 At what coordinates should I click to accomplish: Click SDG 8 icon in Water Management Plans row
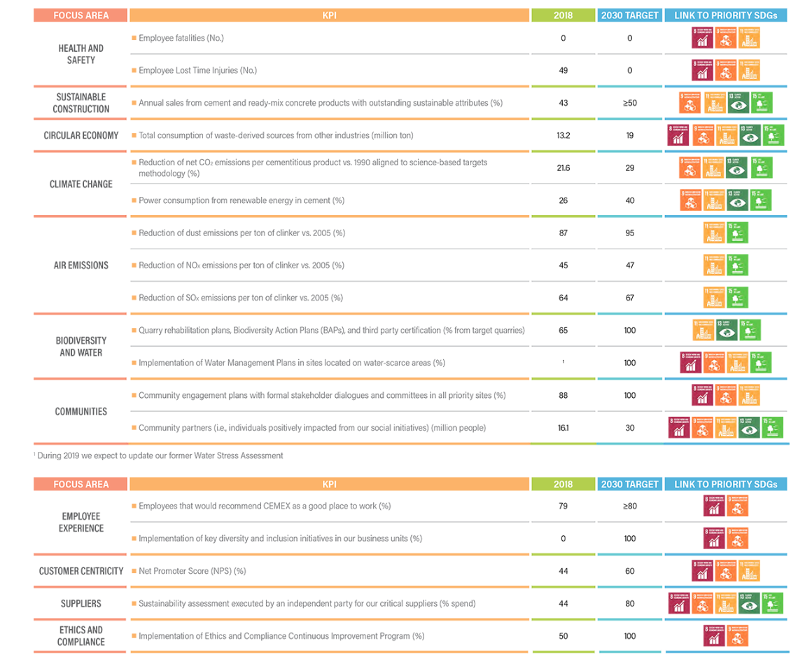pos(692,363)
